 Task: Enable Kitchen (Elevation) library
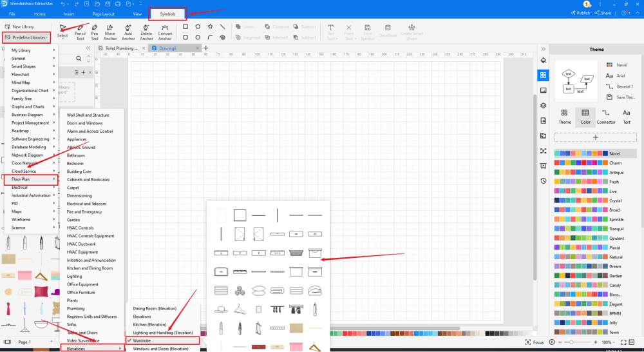149,324
